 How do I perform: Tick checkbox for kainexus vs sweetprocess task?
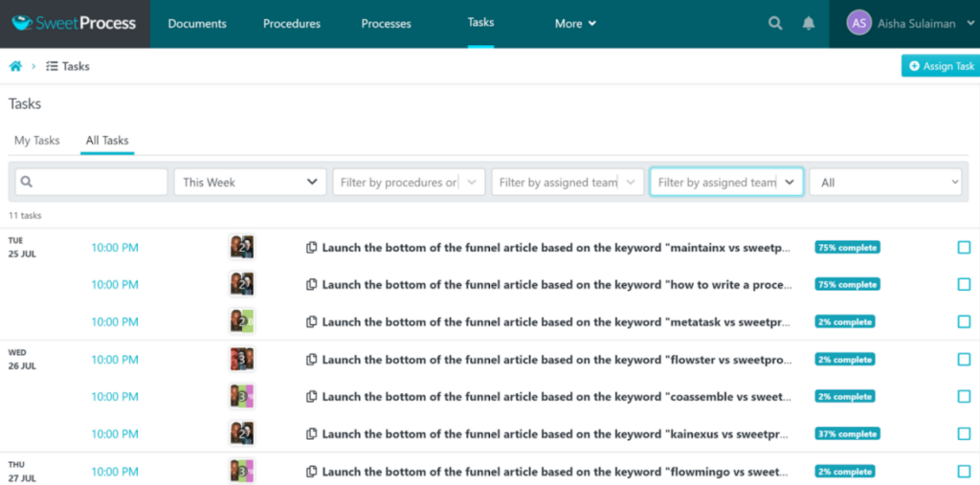click(x=964, y=433)
